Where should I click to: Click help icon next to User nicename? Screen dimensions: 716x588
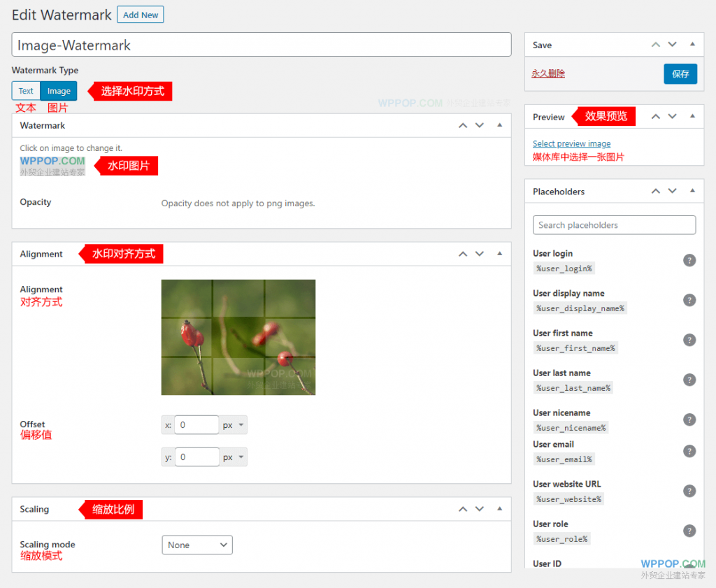tap(689, 420)
